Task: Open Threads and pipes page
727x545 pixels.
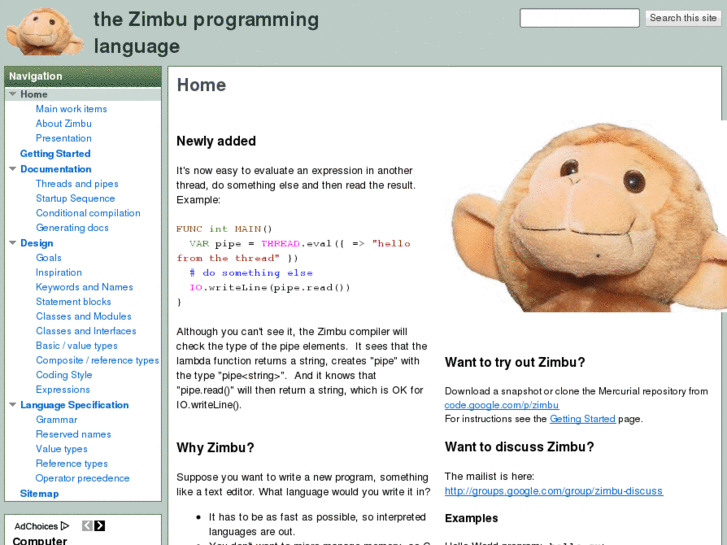Action: pyautogui.click(x=77, y=184)
